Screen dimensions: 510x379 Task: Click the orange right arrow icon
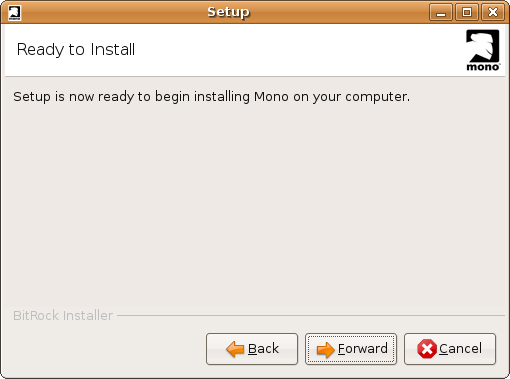(325, 350)
